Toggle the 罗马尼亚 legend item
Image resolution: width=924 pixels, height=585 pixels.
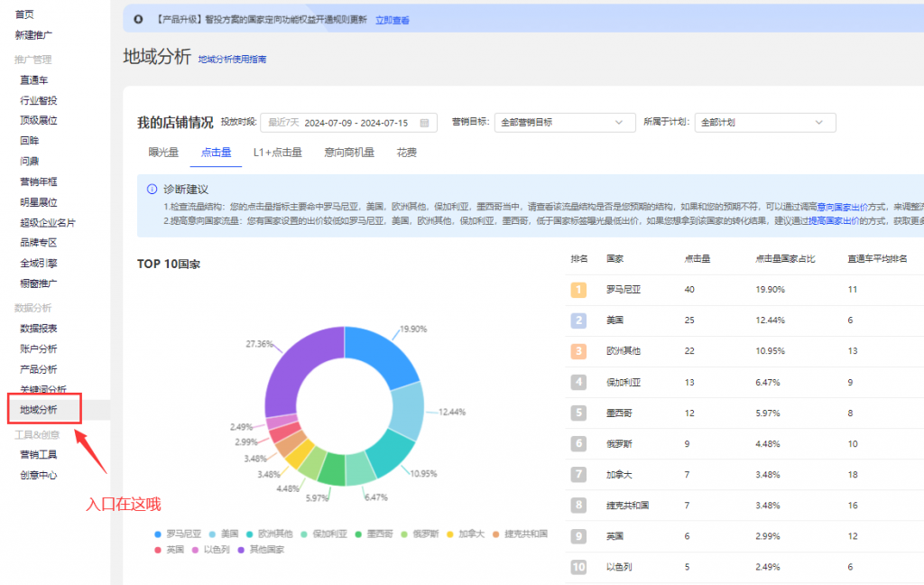[x=178, y=534]
